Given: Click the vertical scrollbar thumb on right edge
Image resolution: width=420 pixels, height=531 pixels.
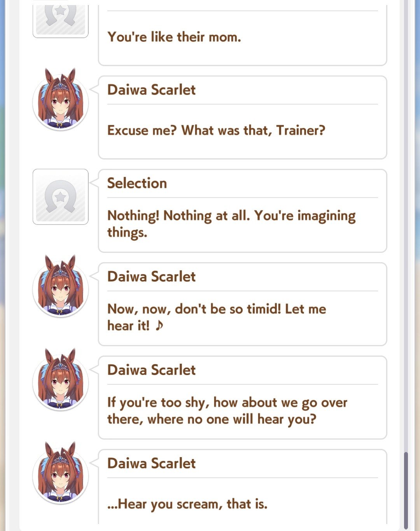Looking at the screenshot, I should (406, 490).
